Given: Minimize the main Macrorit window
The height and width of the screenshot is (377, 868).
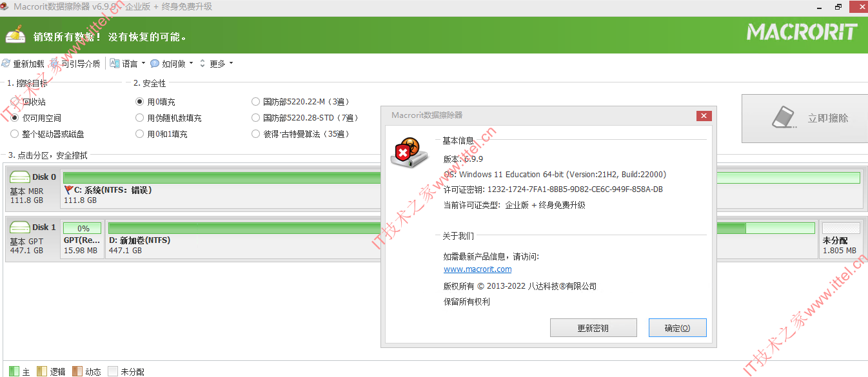Looking at the screenshot, I should pyautogui.click(x=818, y=6).
